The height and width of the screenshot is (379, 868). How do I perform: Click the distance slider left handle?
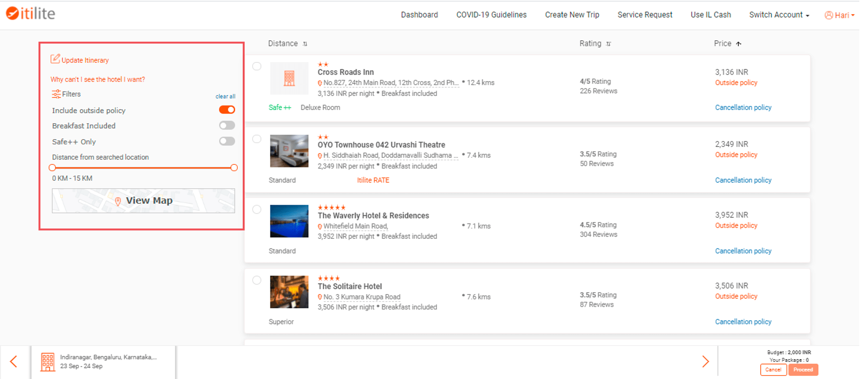pos(53,168)
